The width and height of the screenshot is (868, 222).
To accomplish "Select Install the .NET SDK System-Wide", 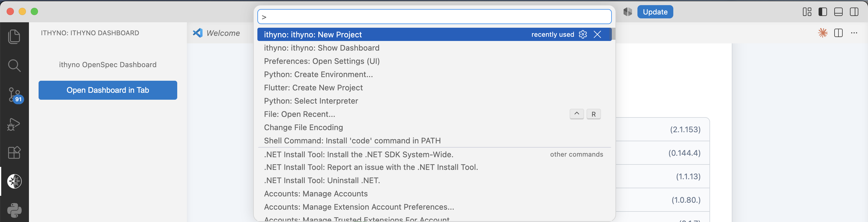I will pyautogui.click(x=434, y=154).
